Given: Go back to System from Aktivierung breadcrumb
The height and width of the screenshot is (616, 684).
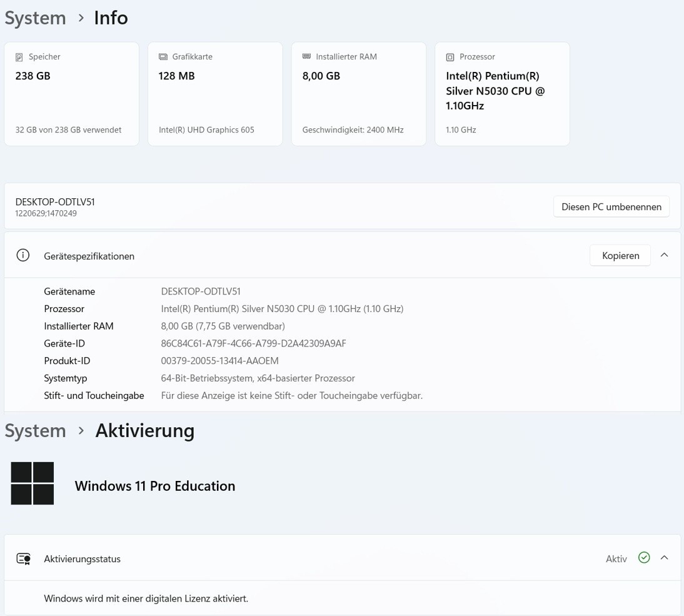Looking at the screenshot, I should pos(36,431).
